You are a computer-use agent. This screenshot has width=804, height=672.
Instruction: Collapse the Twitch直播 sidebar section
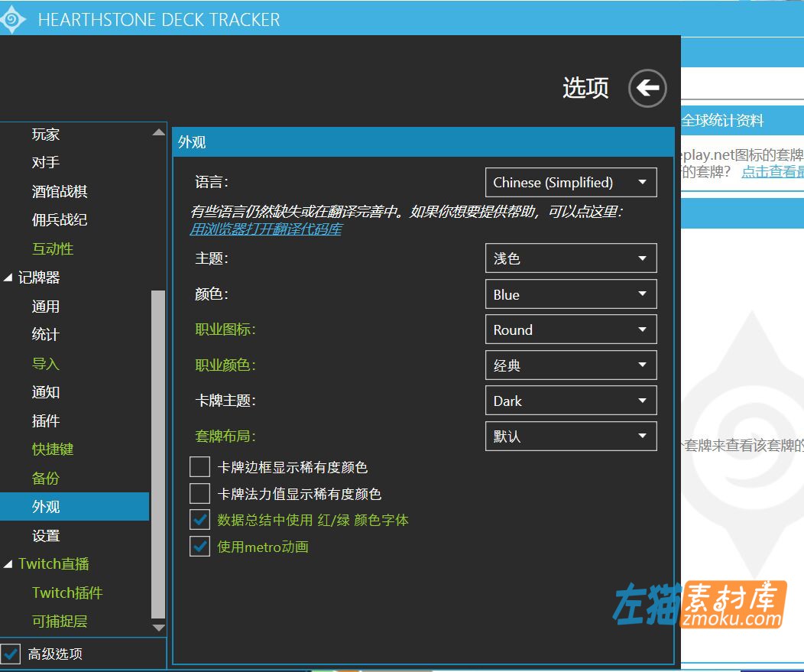coord(8,563)
